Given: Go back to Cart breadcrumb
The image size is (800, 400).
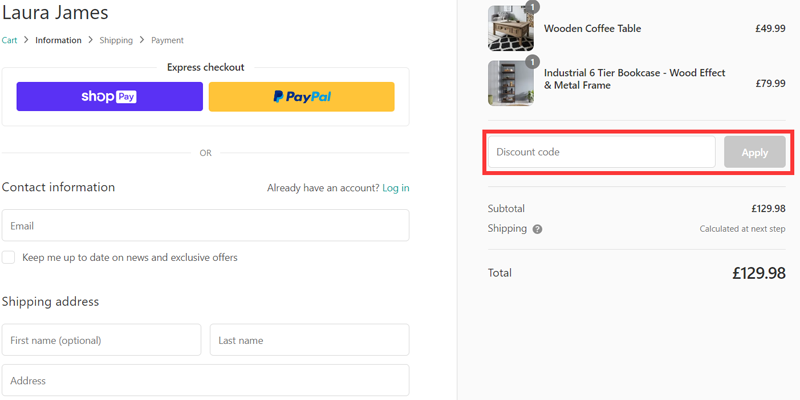Looking at the screenshot, I should click(x=9, y=40).
